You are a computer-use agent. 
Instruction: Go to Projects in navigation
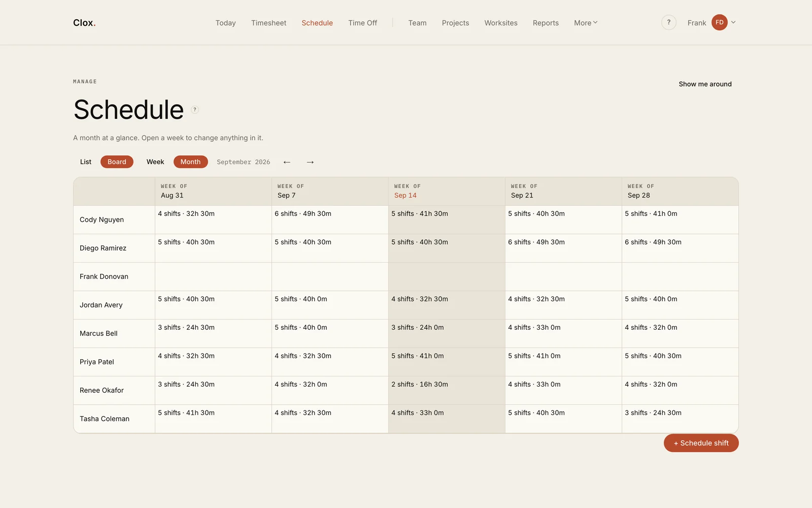[455, 23]
